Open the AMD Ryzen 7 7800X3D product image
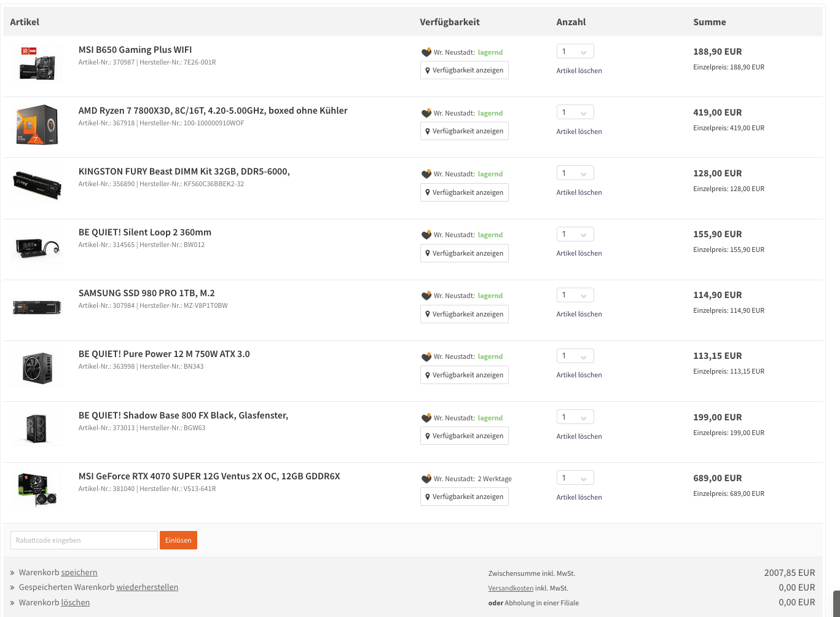This screenshot has height=617, width=840. click(37, 125)
